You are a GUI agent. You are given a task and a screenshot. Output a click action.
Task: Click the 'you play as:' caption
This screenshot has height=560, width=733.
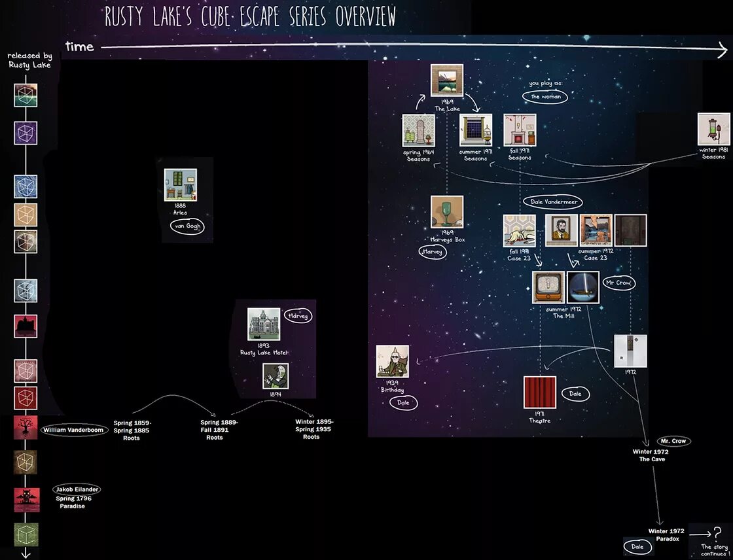click(546, 82)
